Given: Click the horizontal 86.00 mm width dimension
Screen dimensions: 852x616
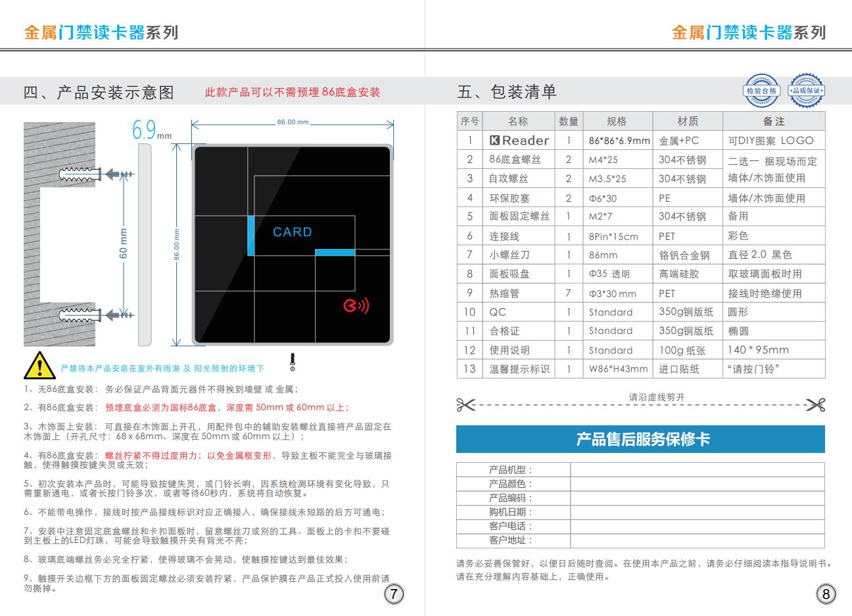Looking at the screenshot, I should [x=293, y=122].
